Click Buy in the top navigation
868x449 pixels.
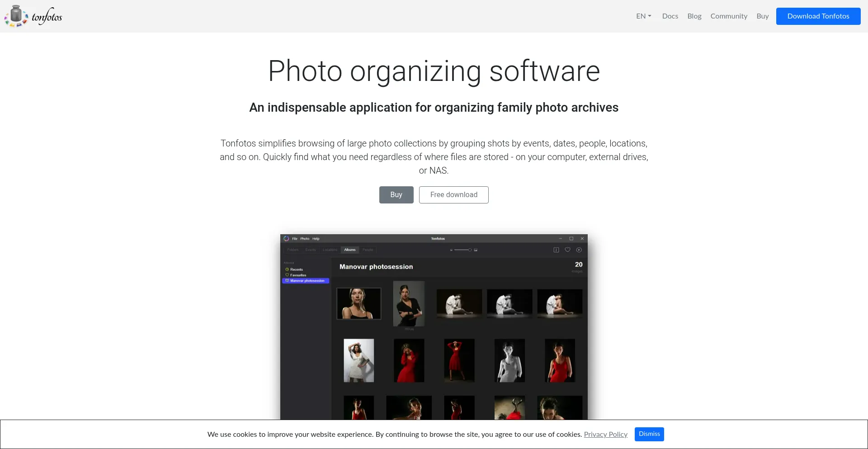(762, 16)
